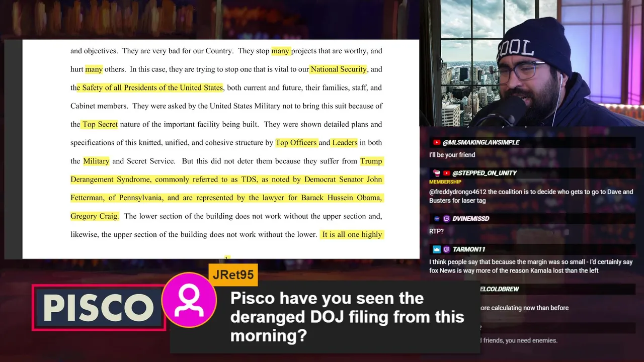The width and height of the screenshot is (644, 362).
Task: Click highlighted "Safety of all Presidents" phrase
Action: point(150,87)
